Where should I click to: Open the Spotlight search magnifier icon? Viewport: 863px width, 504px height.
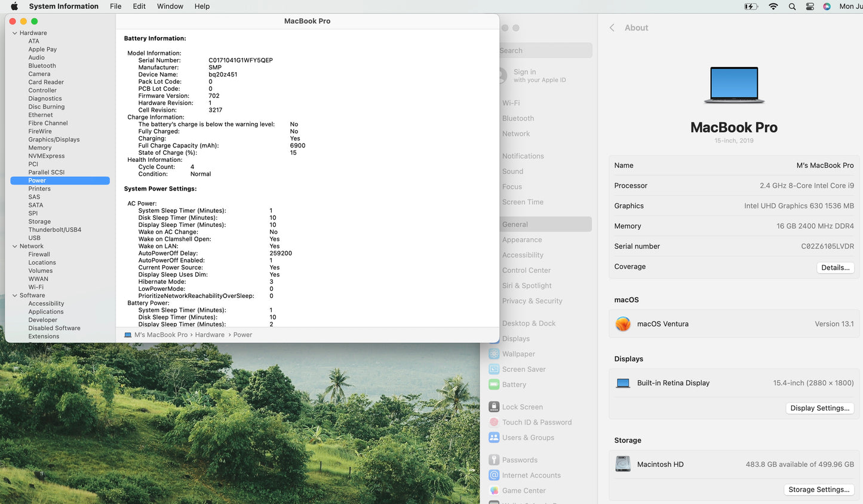pyautogui.click(x=792, y=7)
